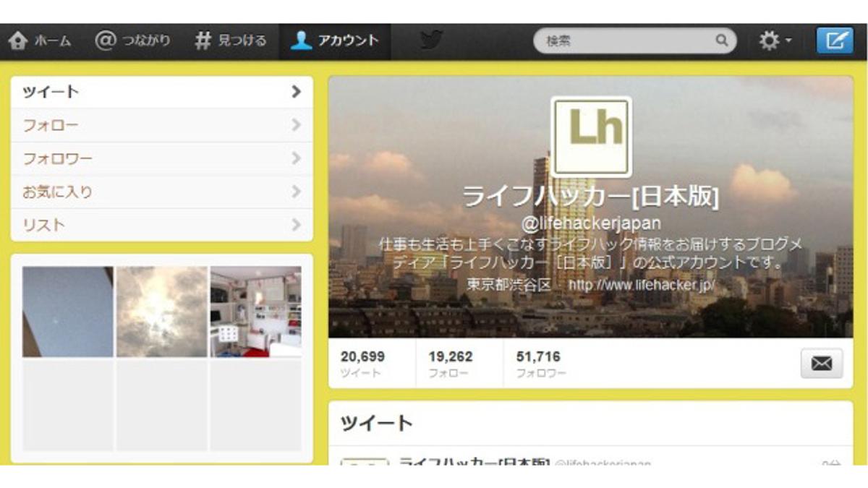Select the アカウント account tab
868x488 pixels.
[334, 41]
